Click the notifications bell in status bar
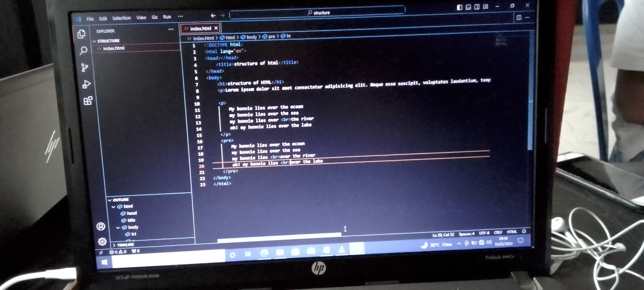The height and width of the screenshot is (290, 644). pyautogui.click(x=524, y=231)
